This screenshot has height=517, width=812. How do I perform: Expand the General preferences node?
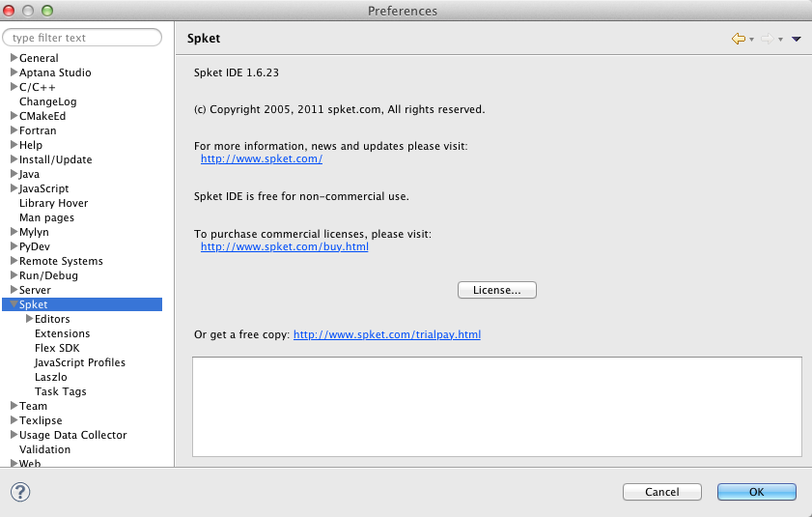[14, 58]
